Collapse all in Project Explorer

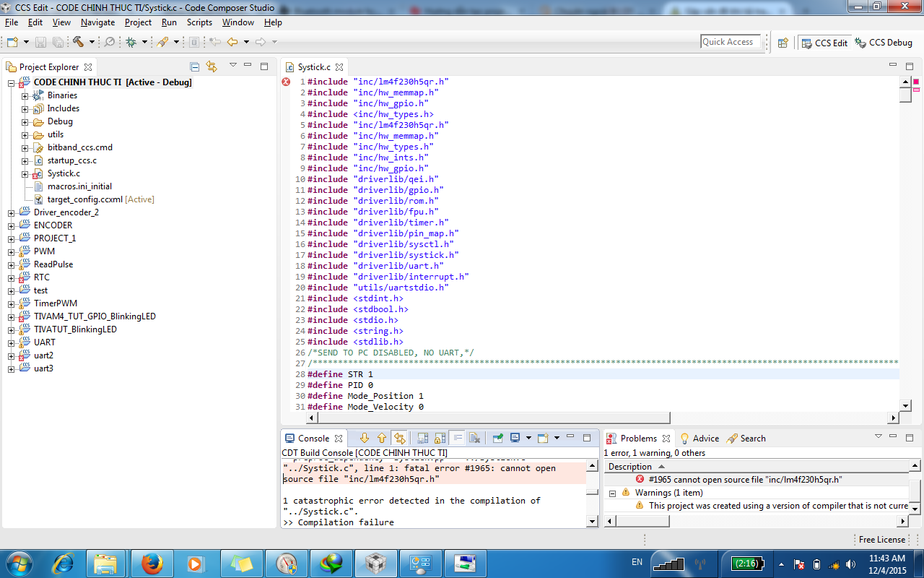click(x=194, y=66)
